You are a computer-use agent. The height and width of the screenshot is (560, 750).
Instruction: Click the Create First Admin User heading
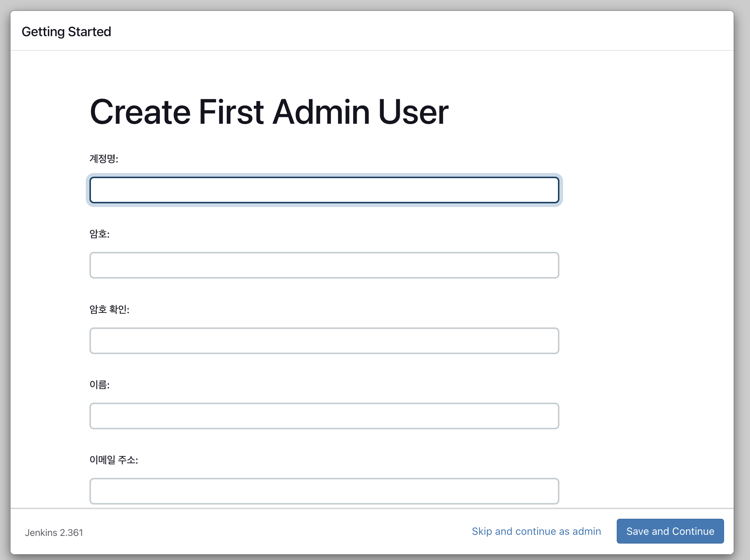pos(269,112)
